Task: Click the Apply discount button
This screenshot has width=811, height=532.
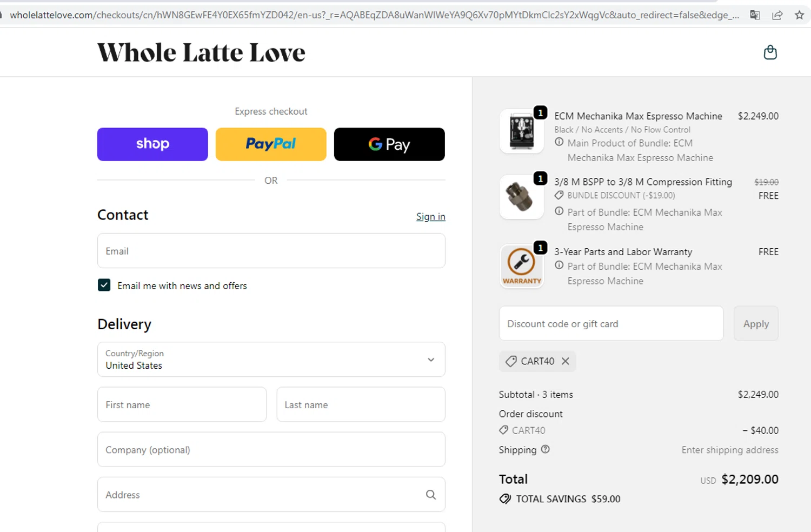Action: pos(756,323)
